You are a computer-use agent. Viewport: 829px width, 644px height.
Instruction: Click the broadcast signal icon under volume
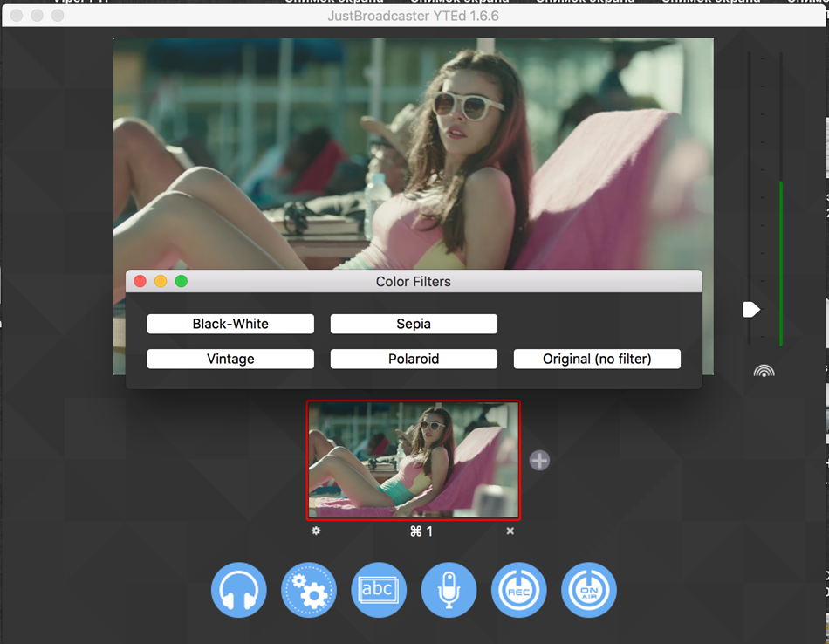(x=764, y=371)
